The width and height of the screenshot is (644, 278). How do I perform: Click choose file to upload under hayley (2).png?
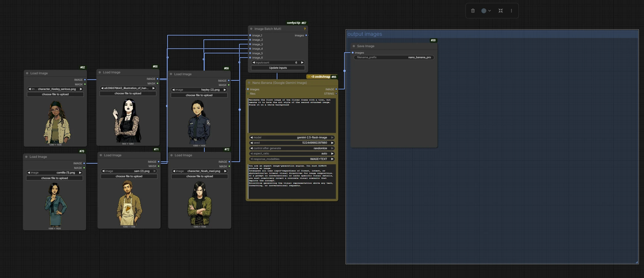click(199, 95)
